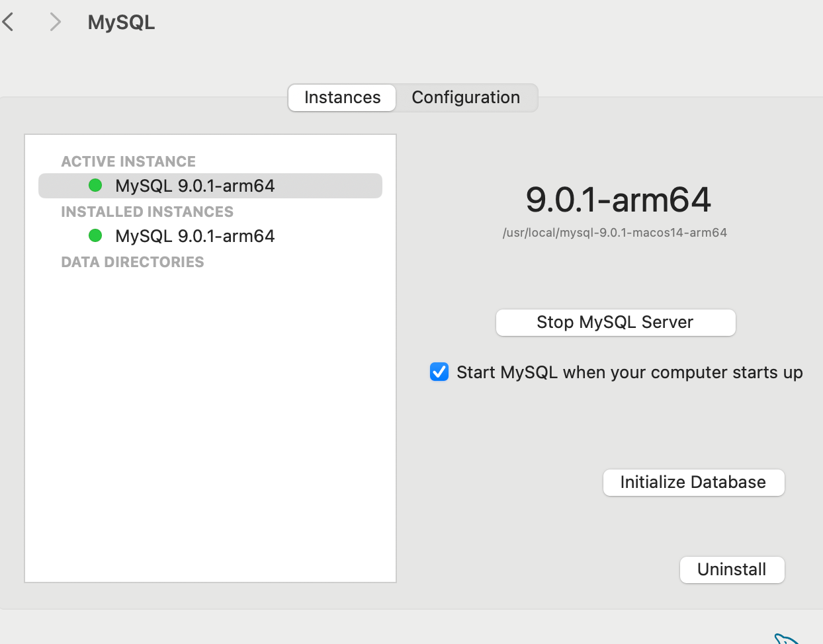Click the ACTIVE INSTANCE section header
Viewport: 823px width, 644px height.
[128, 161]
